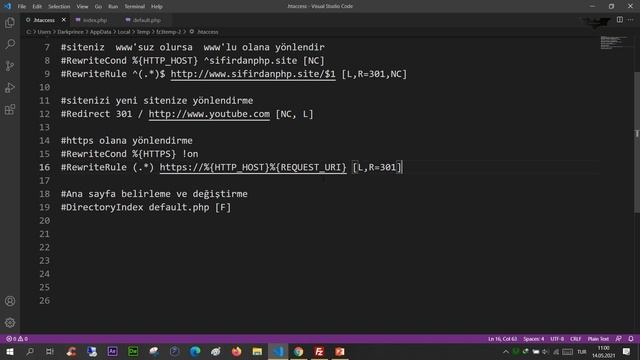Click the www.sifirdanphp.site URL link

pos(253,74)
